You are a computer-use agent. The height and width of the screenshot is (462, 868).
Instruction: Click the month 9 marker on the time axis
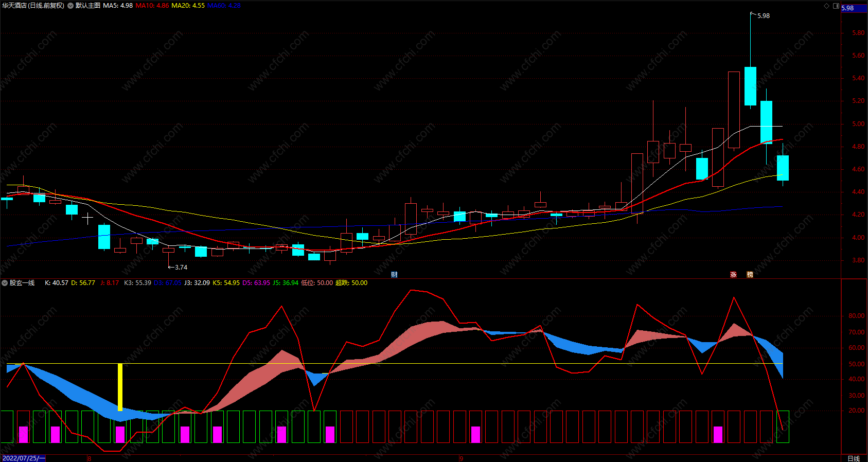[461, 458]
